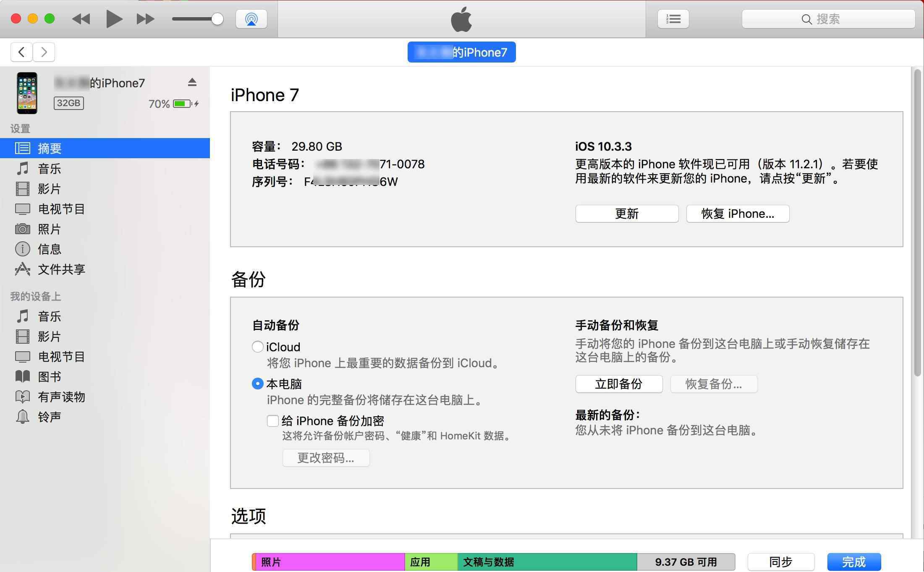
Task: Open the AirPlay output icon
Action: (x=251, y=19)
